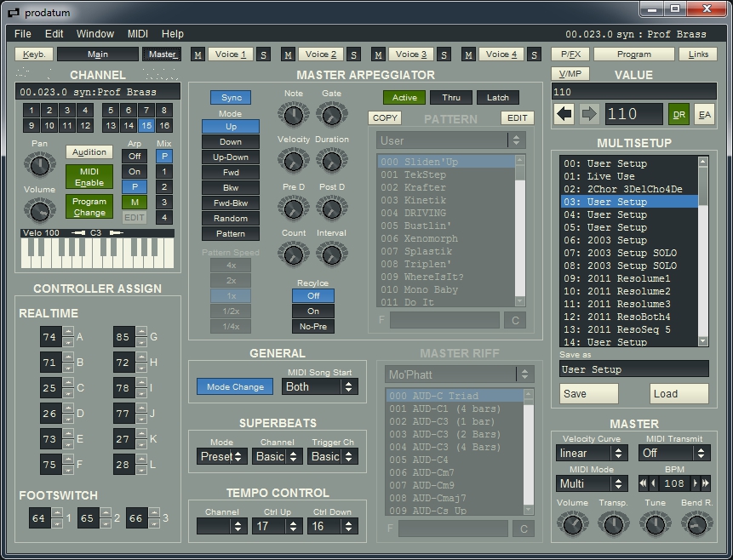Jump BPM up with double-right arrow

coord(706,483)
